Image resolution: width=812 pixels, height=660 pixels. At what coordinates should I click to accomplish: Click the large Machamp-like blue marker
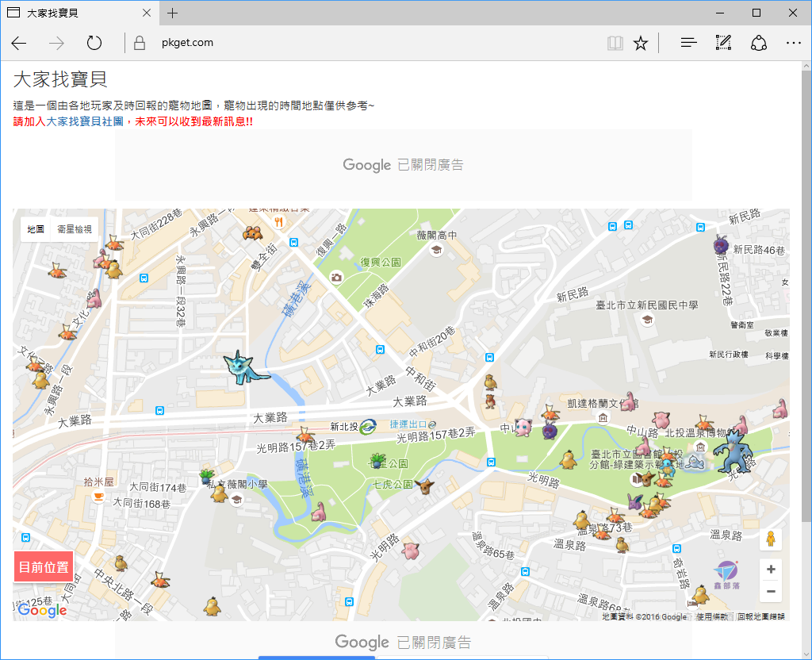click(x=733, y=451)
